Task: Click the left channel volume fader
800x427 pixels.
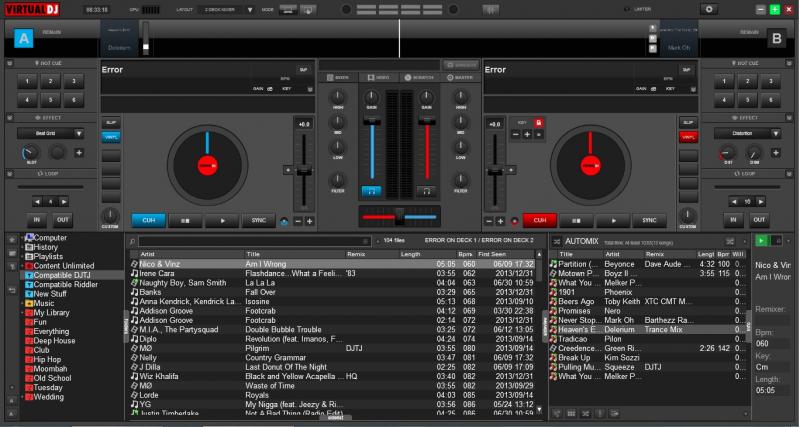Action: (371, 122)
